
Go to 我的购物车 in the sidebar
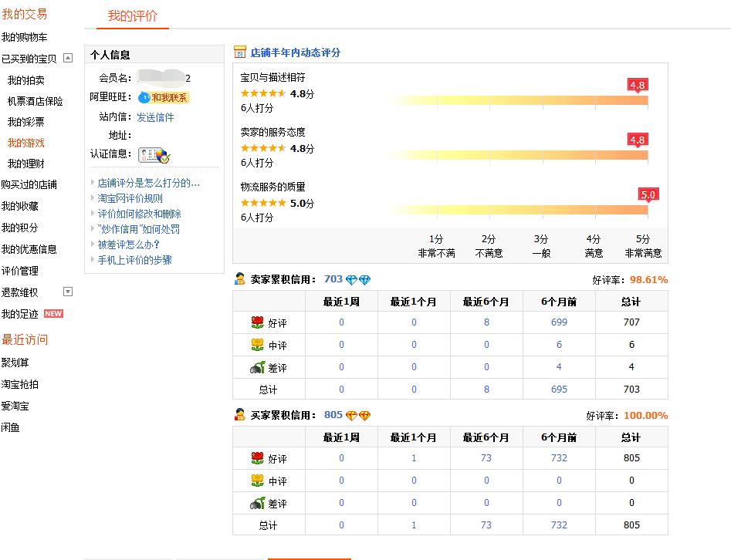24,37
